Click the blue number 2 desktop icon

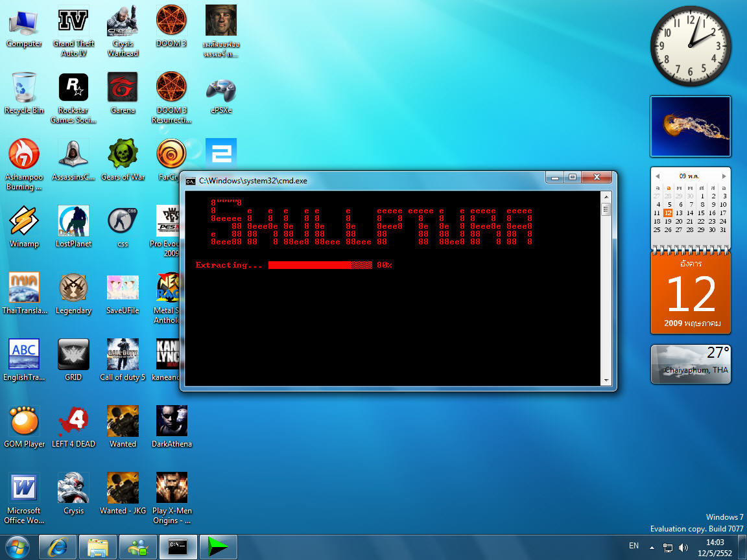pos(221,154)
